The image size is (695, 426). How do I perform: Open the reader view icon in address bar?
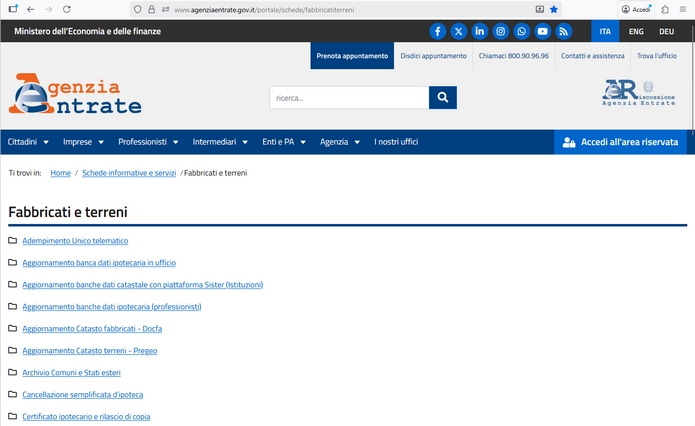(539, 9)
